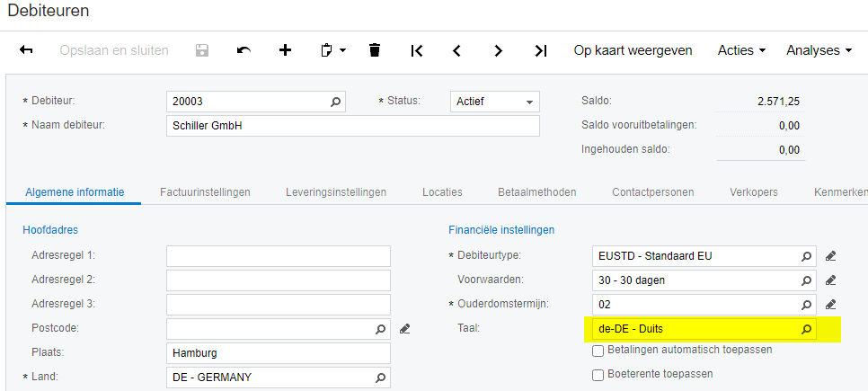Screen dimensions: 868x391
Task: Enable Betalingen automatisch toepassen checkbox
Action: pos(598,351)
